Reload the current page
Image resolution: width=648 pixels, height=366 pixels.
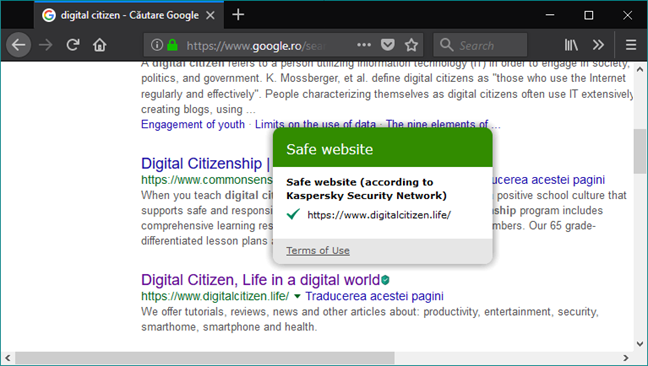[x=73, y=45]
